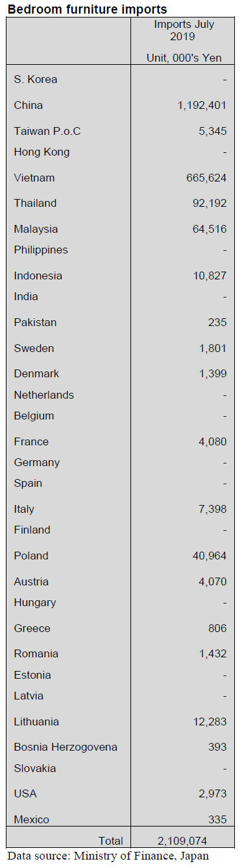The width and height of the screenshot is (244, 868).
Task: Click the Total row label
Action: point(111,841)
